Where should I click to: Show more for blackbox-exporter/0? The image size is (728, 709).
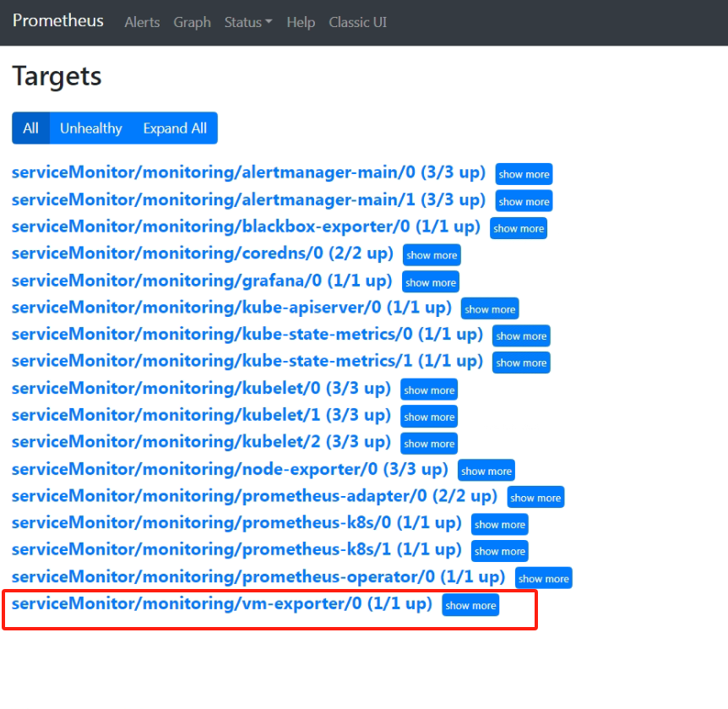(x=519, y=228)
